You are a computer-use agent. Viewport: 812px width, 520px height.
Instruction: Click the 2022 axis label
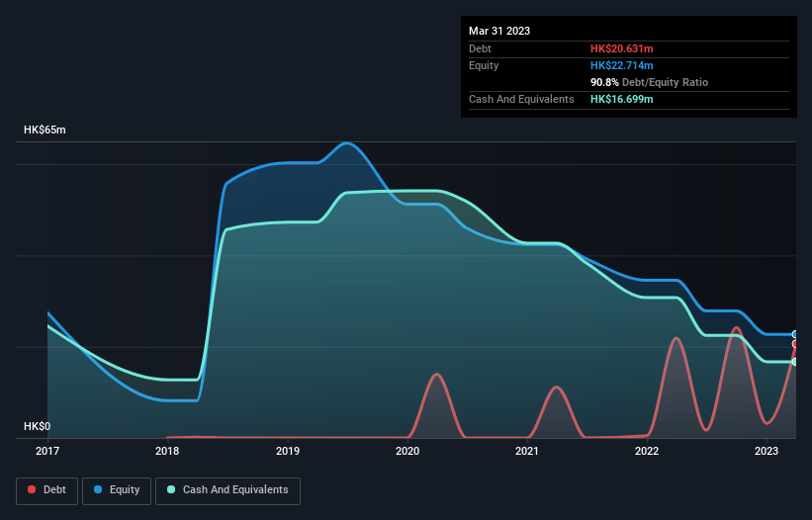pos(647,451)
